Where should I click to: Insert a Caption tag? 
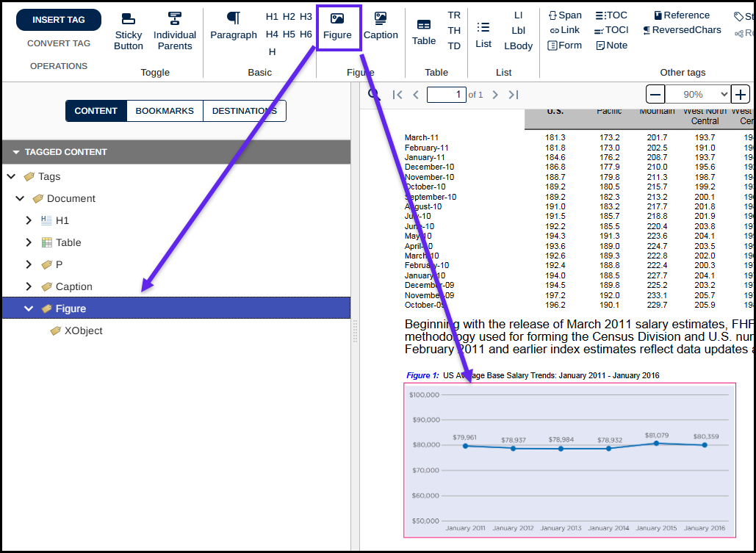pos(381,26)
